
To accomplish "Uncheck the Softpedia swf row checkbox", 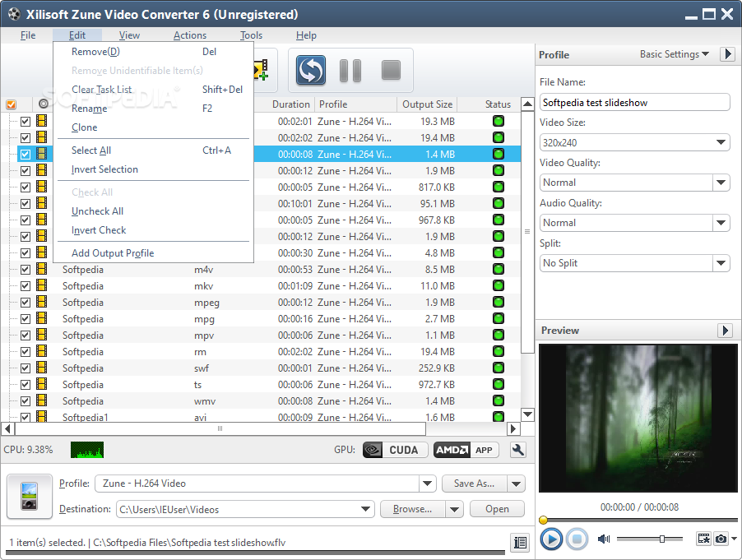I will [26, 368].
